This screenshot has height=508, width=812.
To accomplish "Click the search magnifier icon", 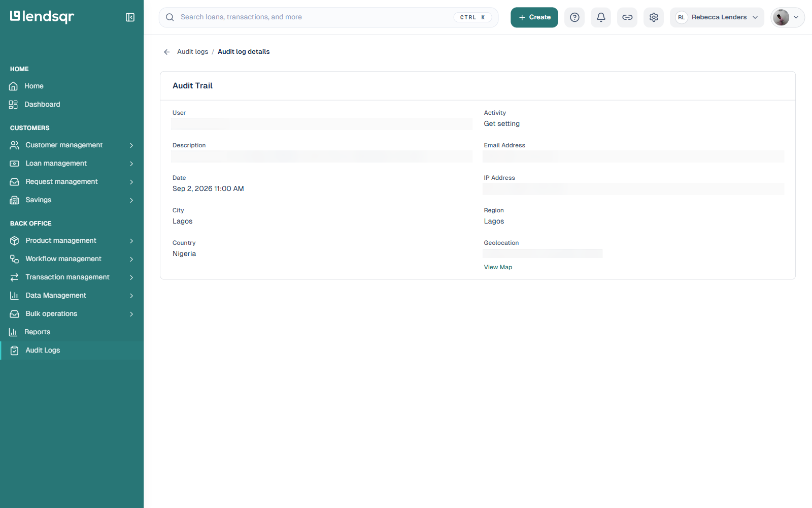I will [170, 17].
